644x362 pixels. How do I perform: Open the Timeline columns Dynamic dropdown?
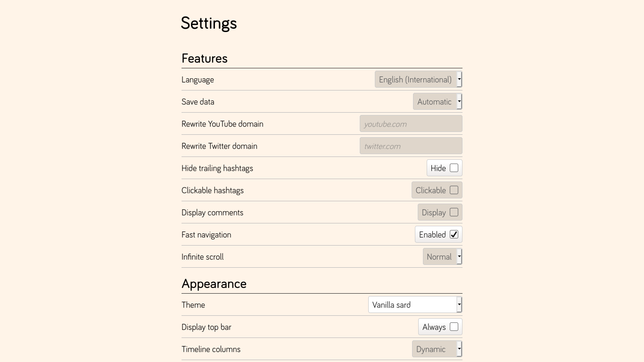pos(437,349)
